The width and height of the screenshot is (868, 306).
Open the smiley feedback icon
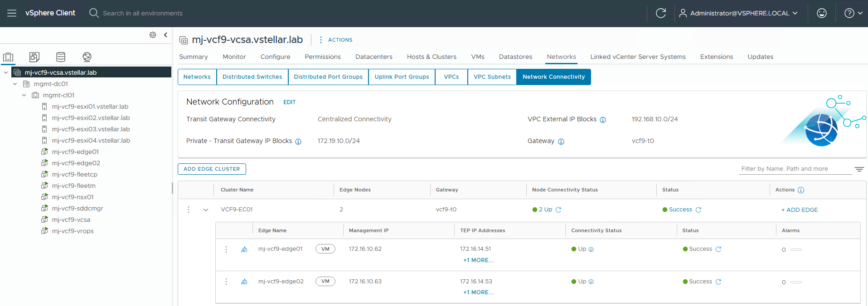(821, 13)
